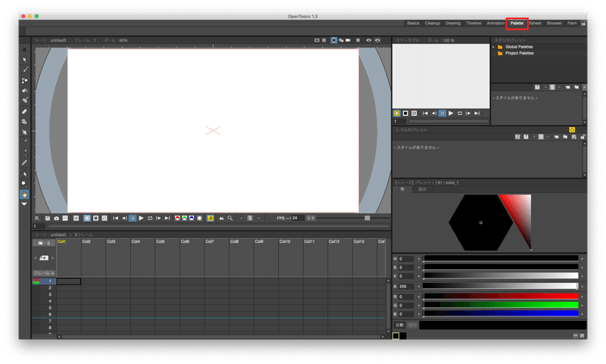Screen dimensions: 606x364
Task: Open the 設定 settings tab in style editor
Action: (x=422, y=189)
